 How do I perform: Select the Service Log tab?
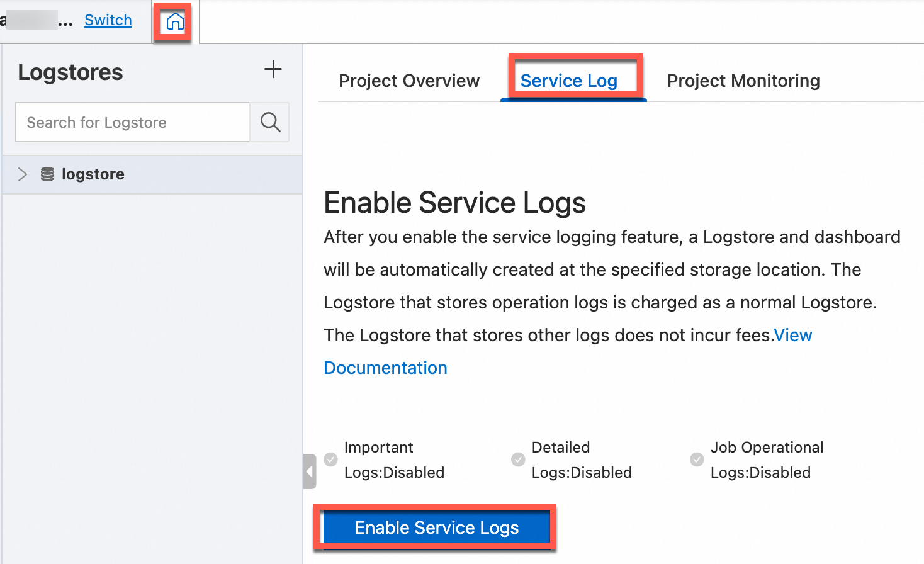point(568,81)
